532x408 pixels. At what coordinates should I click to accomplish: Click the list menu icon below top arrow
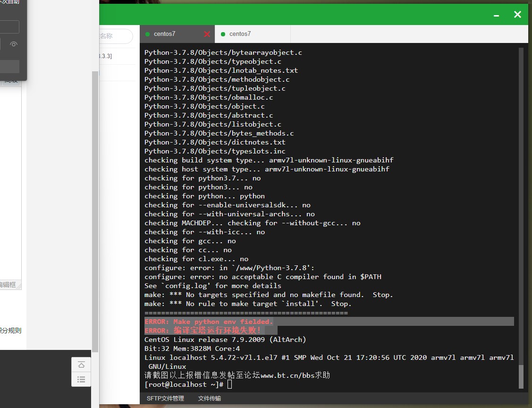click(x=81, y=380)
